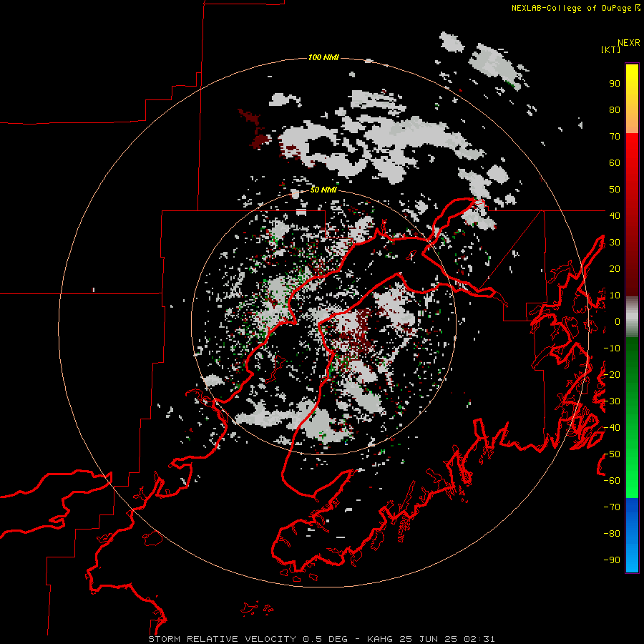Click the 50 NMI range ring label
Screen dimensions: 644x644
(323, 190)
